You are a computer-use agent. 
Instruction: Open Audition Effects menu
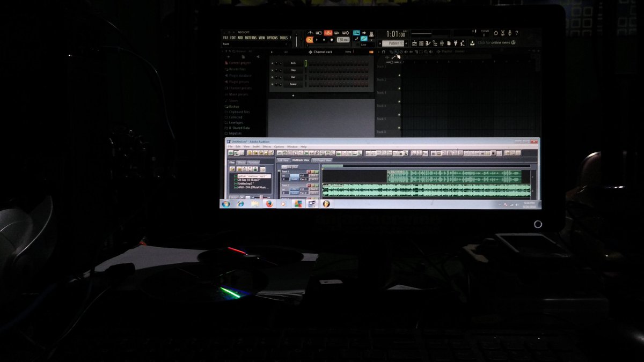(267, 146)
